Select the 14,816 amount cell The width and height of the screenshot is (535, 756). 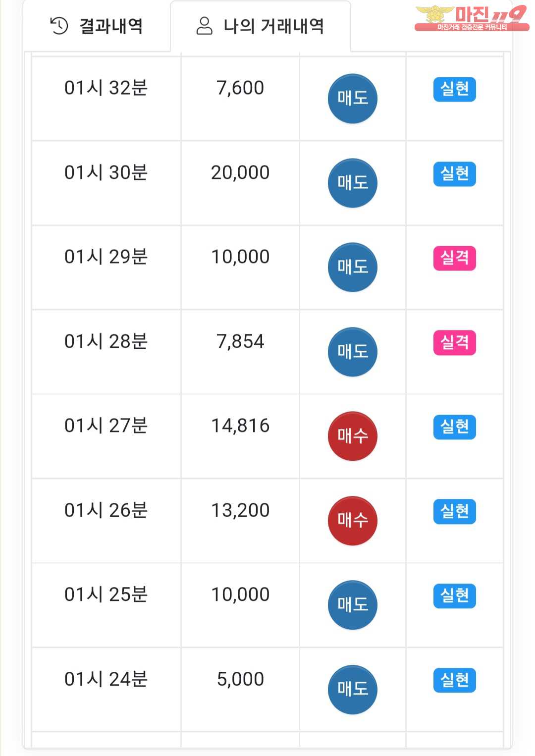point(240,436)
